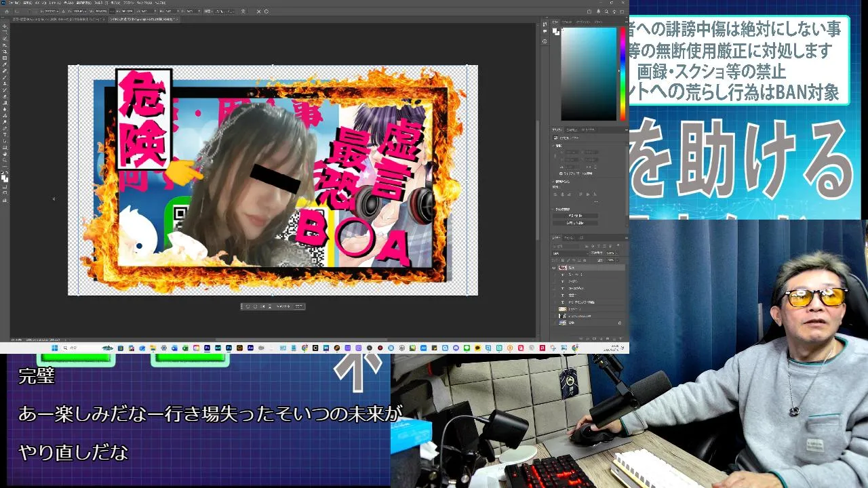
Task: Collapse the Transform section in Properties panel
Action: tap(554, 146)
